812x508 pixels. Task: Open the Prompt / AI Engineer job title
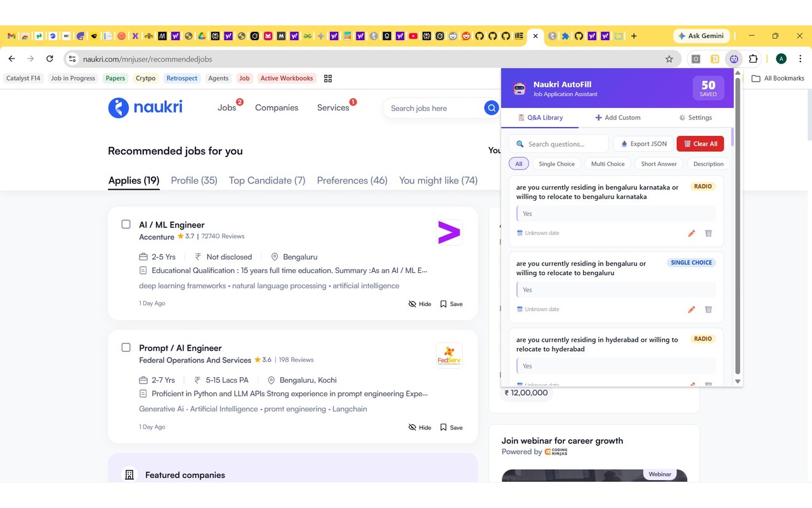(180, 348)
